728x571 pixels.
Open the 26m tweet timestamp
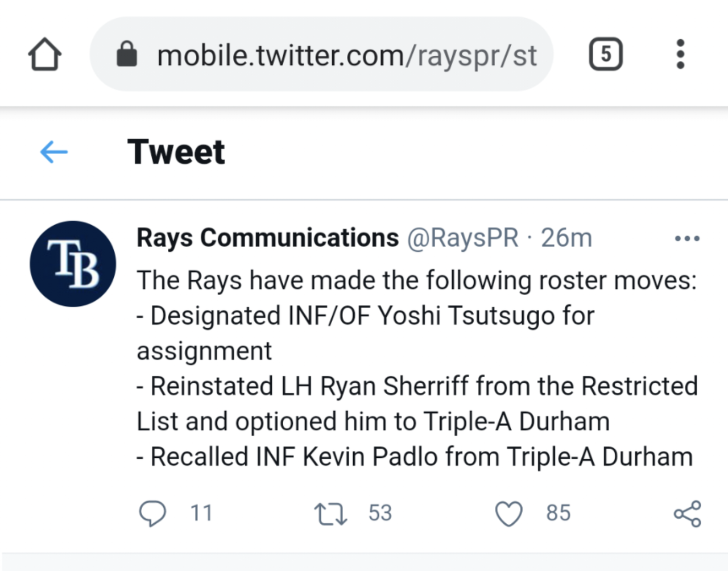(566, 238)
